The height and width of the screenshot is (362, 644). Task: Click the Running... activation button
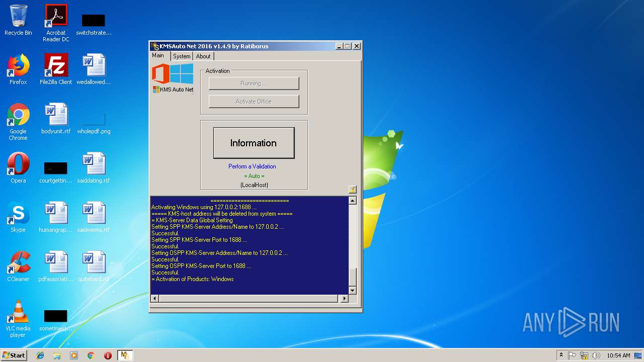click(x=254, y=83)
